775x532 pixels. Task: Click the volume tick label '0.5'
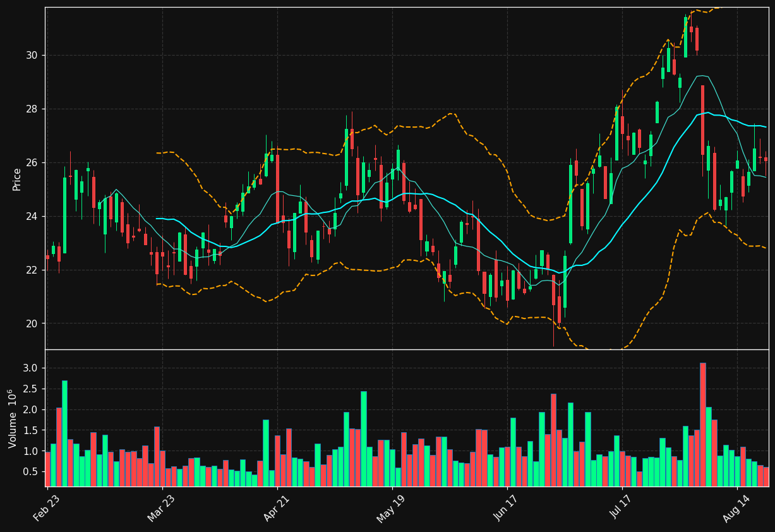(31, 472)
